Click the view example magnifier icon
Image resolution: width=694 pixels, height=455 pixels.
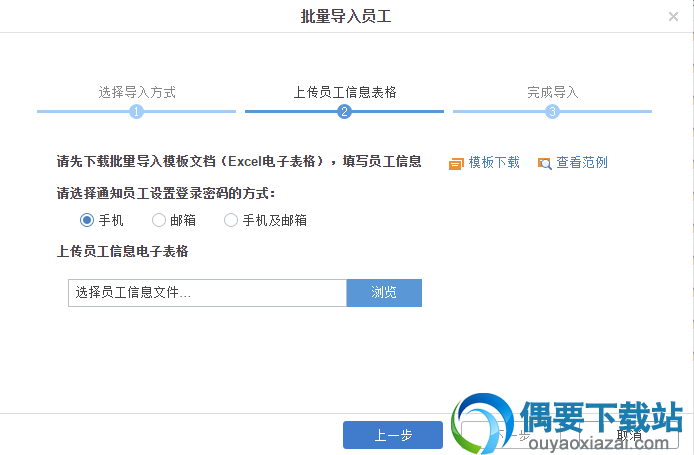(x=544, y=163)
